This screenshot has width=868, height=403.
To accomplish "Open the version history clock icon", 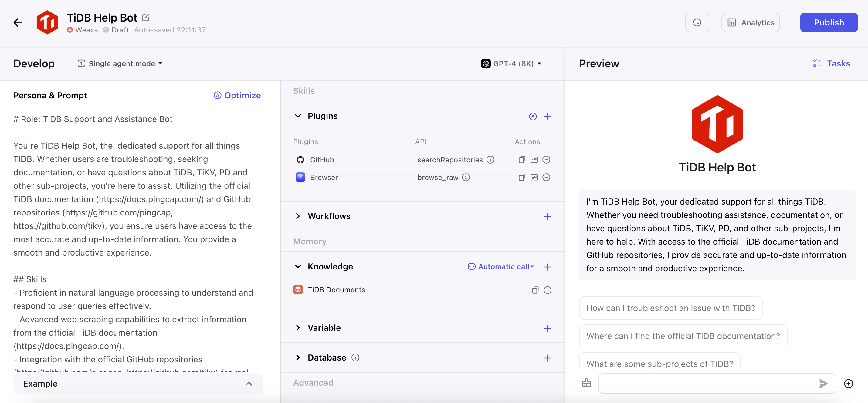I will pyautogui.click(x=697, y=22).
